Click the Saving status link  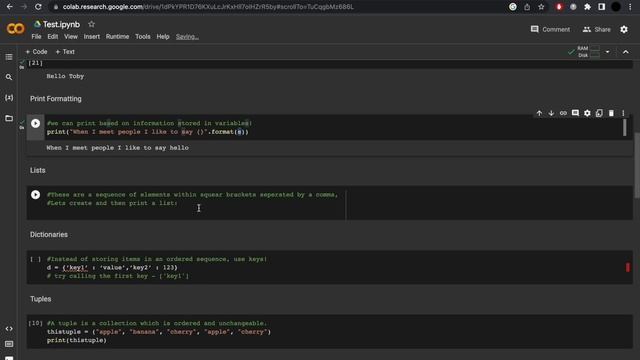187,37
